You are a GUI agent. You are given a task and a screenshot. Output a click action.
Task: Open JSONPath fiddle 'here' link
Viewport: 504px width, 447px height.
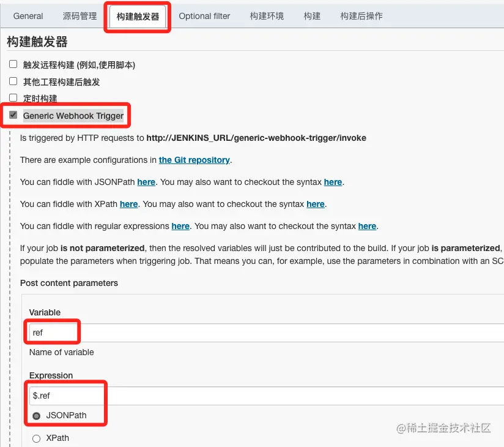pos(146,182)
